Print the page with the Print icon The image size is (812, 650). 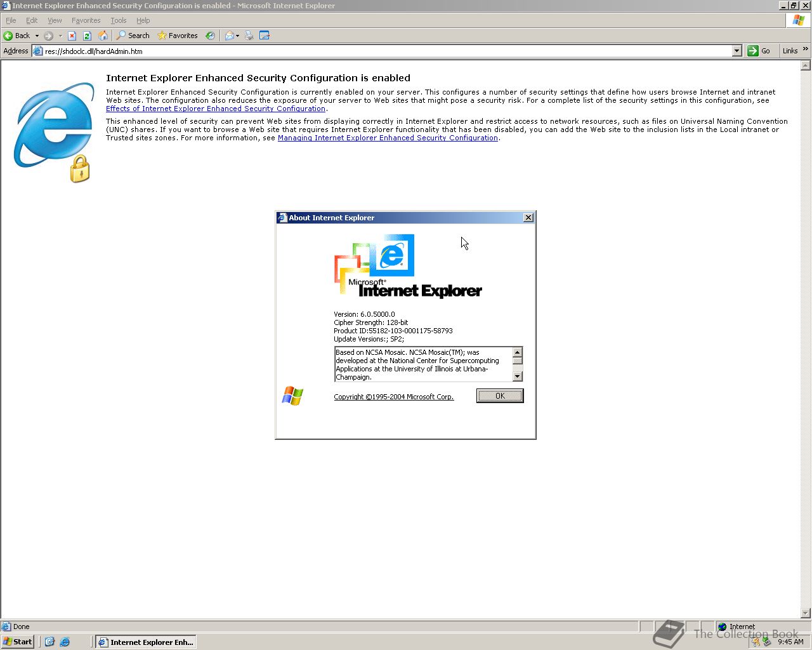(249, 36)
